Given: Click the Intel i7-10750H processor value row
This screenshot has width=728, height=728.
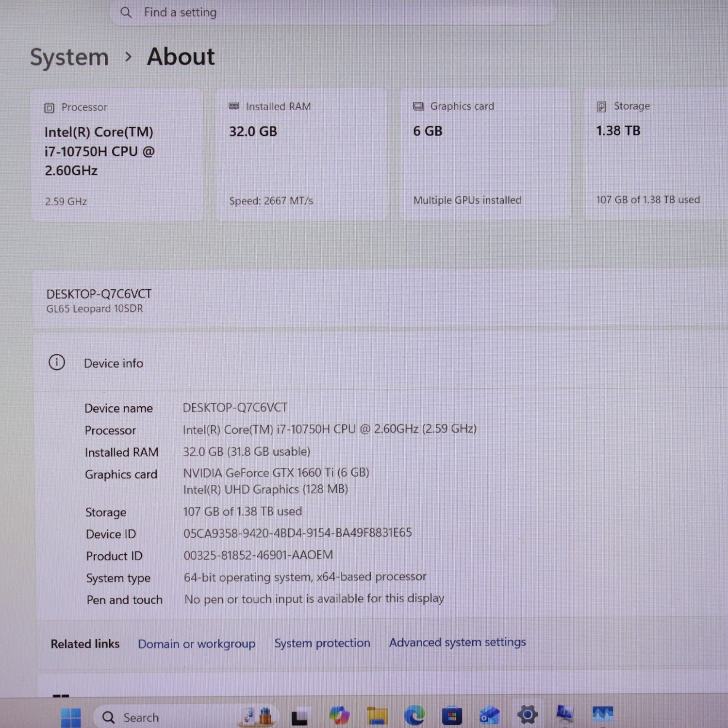Looking at the screenshot, I should click(330, 429).
